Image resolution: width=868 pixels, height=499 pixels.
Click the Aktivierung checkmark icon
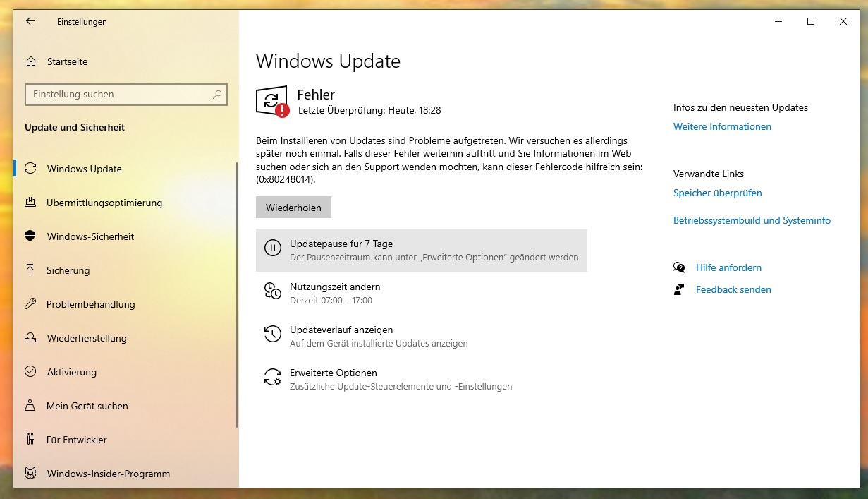(x=30, y=372)
